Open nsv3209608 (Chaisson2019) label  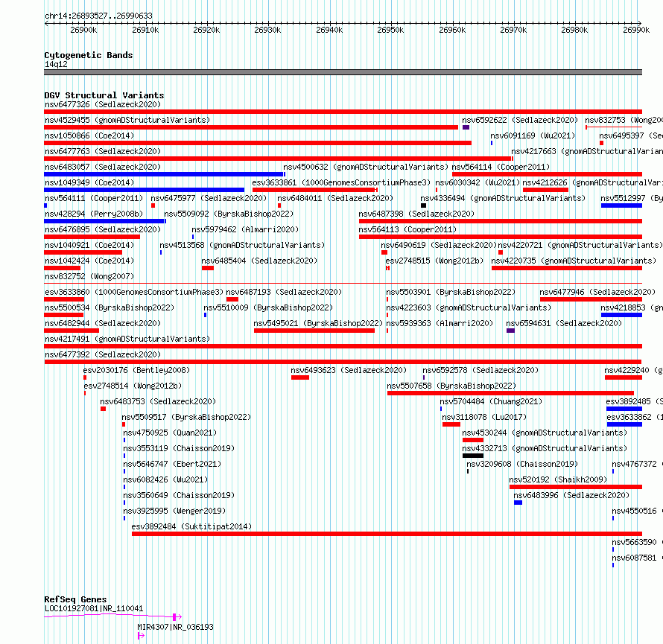point(522,464)
